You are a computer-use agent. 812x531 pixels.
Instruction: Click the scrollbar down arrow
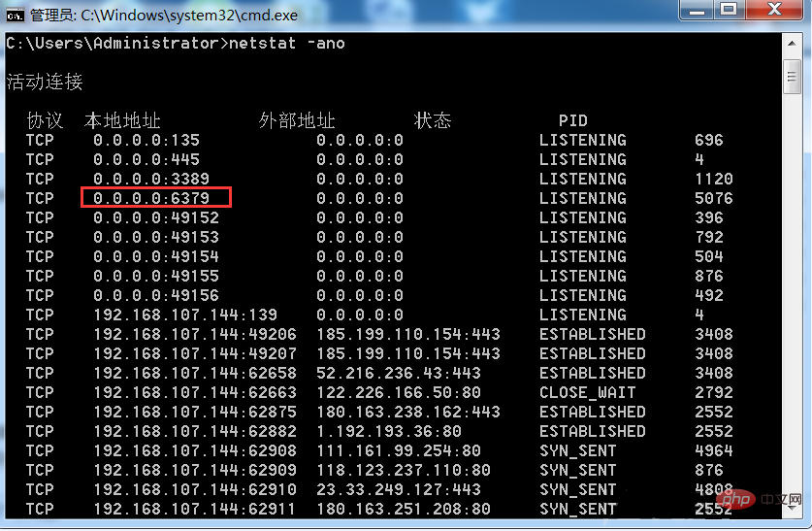(792, 508)
